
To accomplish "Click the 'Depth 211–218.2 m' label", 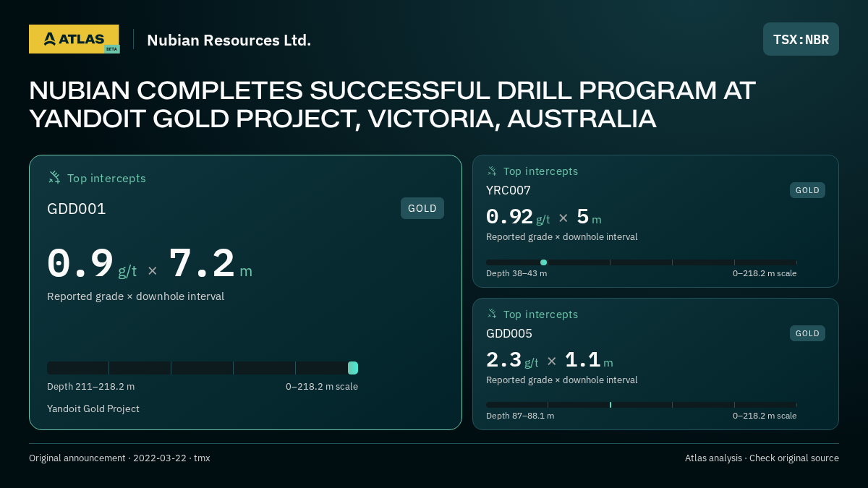I will 90,386.
